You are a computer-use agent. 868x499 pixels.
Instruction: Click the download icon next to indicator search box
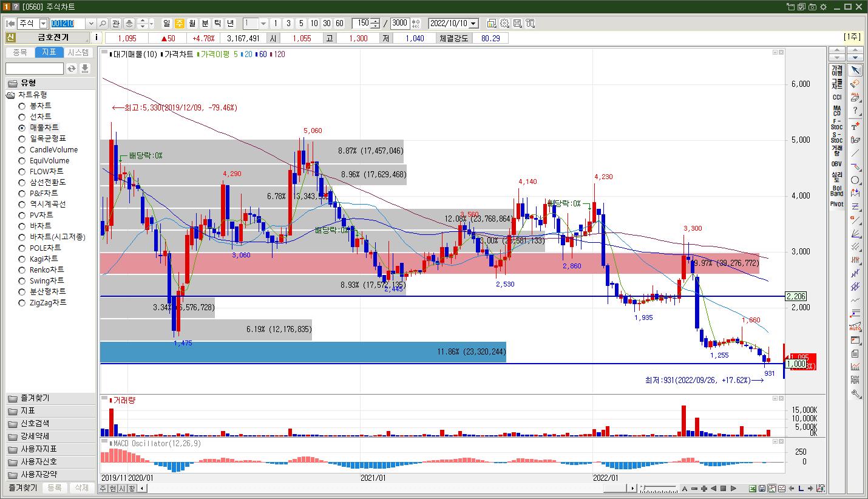85,69
